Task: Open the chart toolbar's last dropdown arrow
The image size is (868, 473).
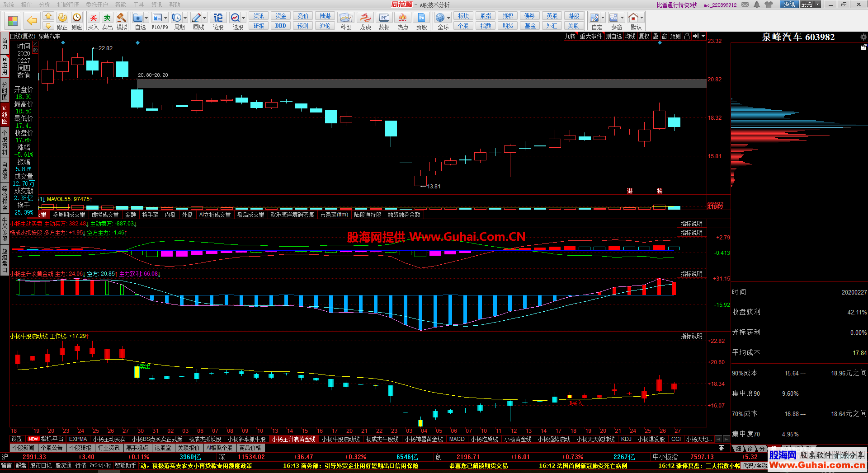Action: coord(703,37)
